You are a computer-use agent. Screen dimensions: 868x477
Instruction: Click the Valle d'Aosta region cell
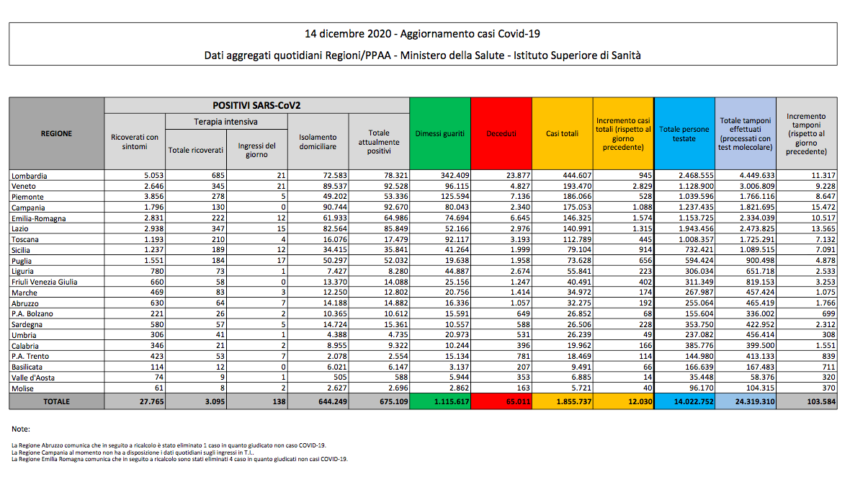coord(33,377)
